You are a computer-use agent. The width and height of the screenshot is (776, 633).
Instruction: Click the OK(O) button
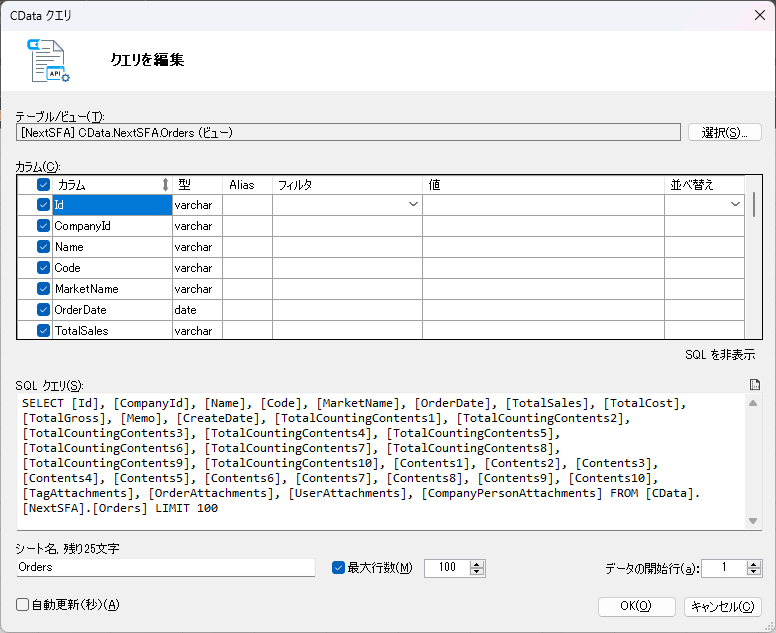tap(636, 606)
